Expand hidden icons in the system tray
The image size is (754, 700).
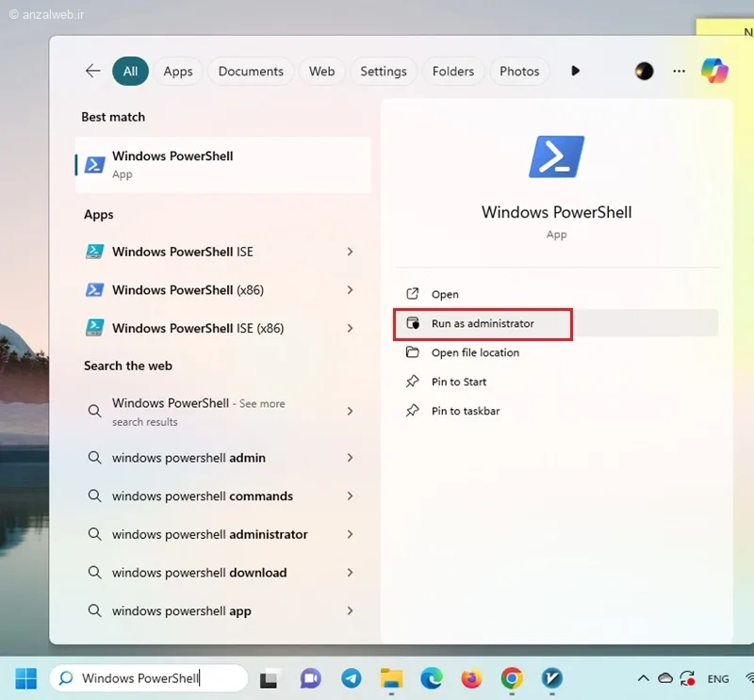coord(644,677)
